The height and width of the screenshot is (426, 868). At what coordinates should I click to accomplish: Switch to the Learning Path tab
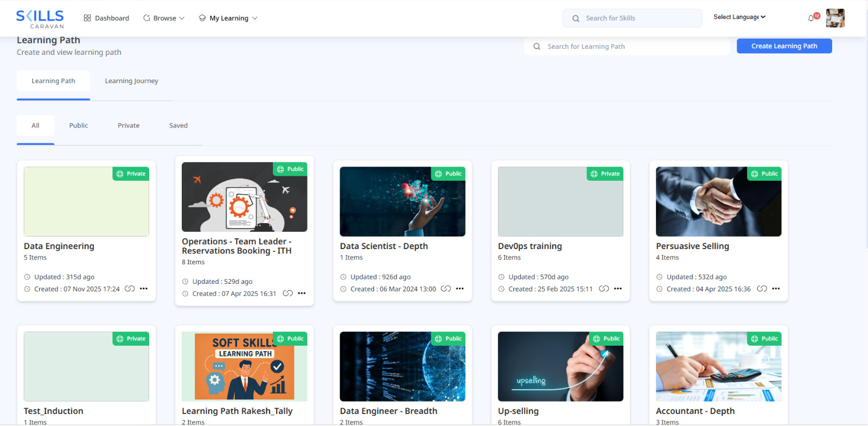[53, 81]
